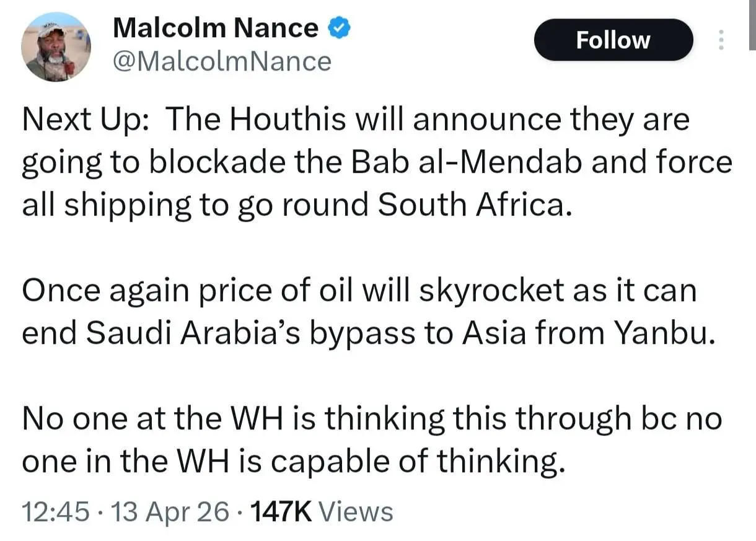Click the word "Yanbu" in the tweet
Viewport: 756px width, 541px height.
click(x=662, y=335)
